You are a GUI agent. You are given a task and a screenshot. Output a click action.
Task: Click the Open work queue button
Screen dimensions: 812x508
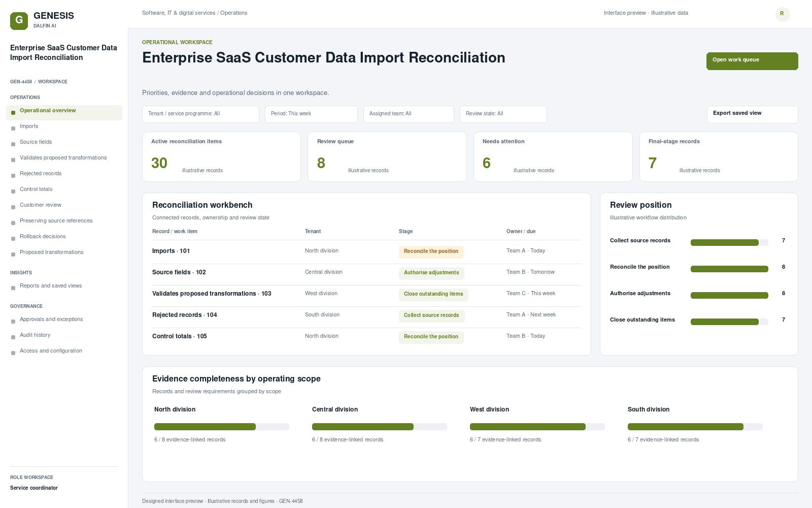[752, 61]
